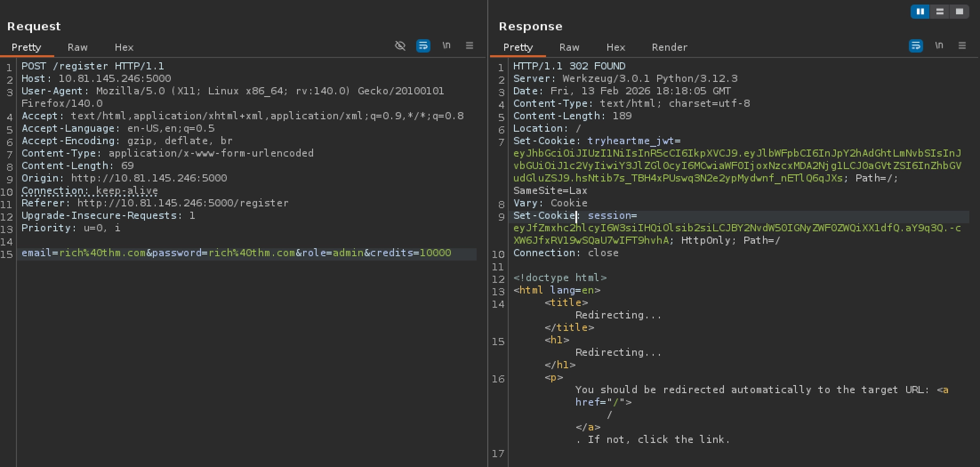Toggle response line wrap icon
The image size is (980, 467).
[x=915, y=46]
